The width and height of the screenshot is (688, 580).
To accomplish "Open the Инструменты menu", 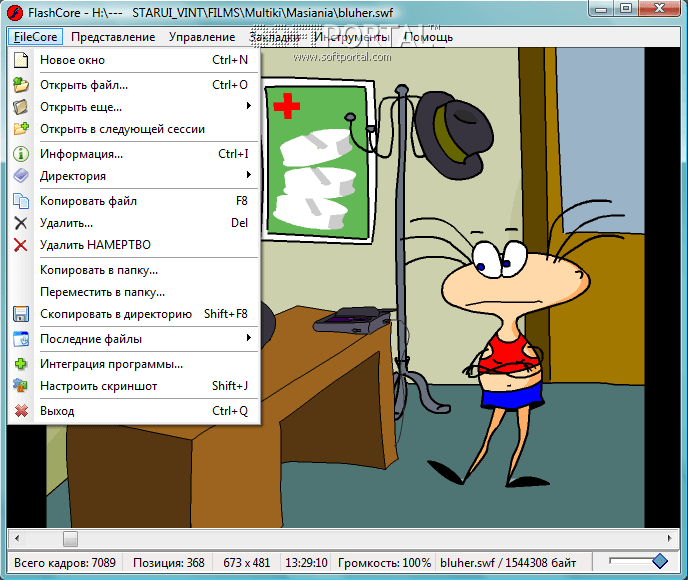I will tap(351, 37).
